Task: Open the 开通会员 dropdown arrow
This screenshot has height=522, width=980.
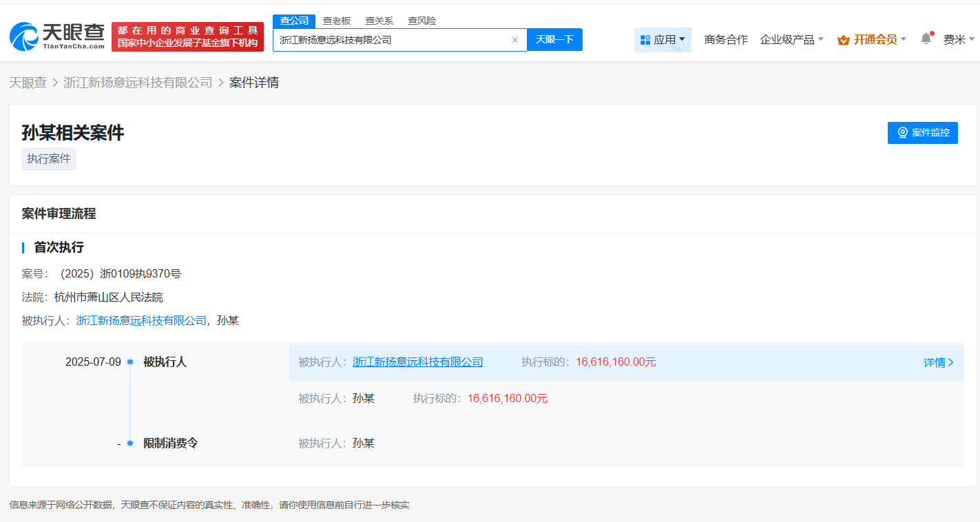Action: [x=904, y=40]
